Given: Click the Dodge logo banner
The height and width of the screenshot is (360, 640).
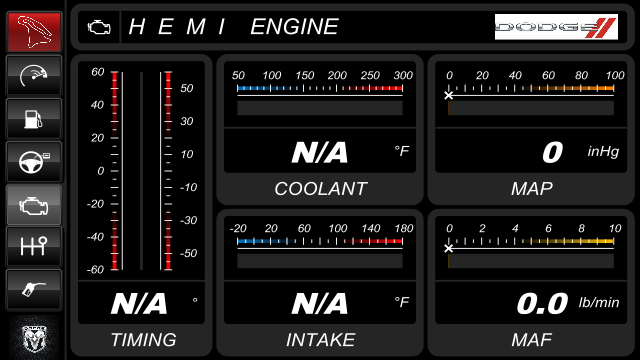Looking at the screenshot, I should click(556, 27).
